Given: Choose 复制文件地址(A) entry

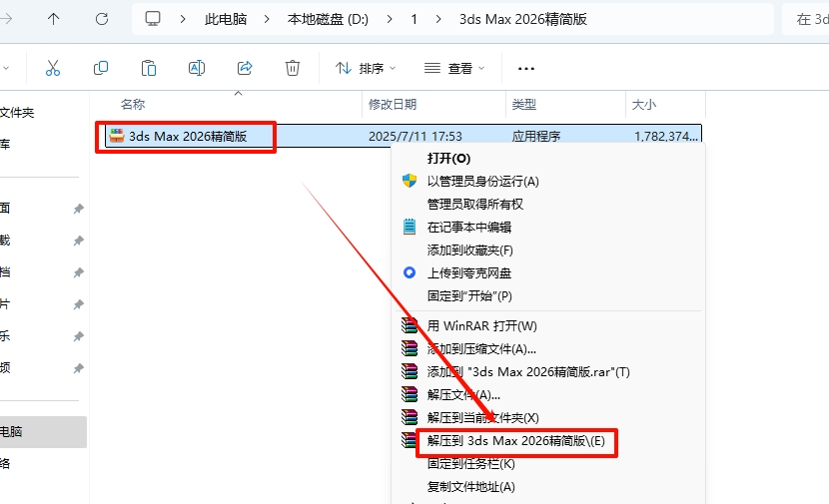Looking at the screenshot, I should (471, 487).
